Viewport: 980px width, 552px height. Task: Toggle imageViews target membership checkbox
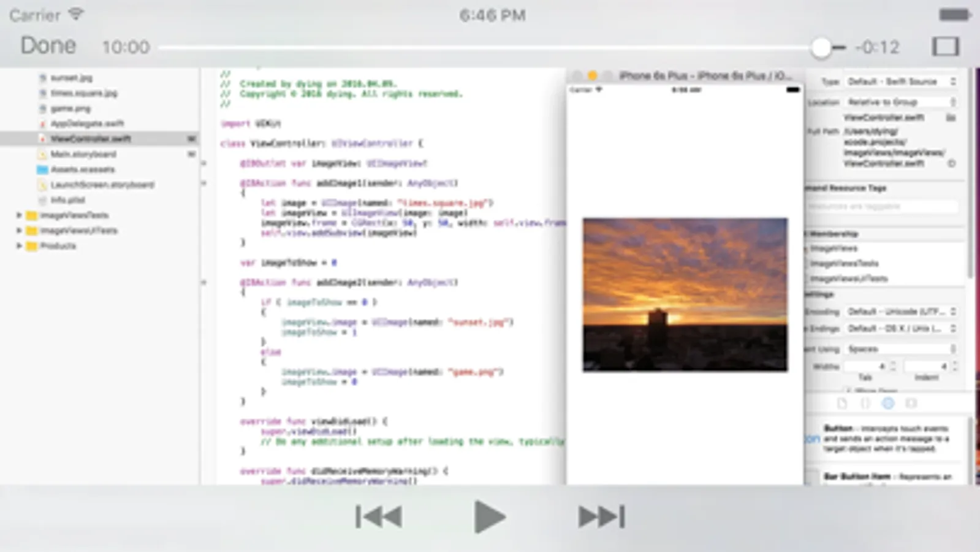pos(807,248)
